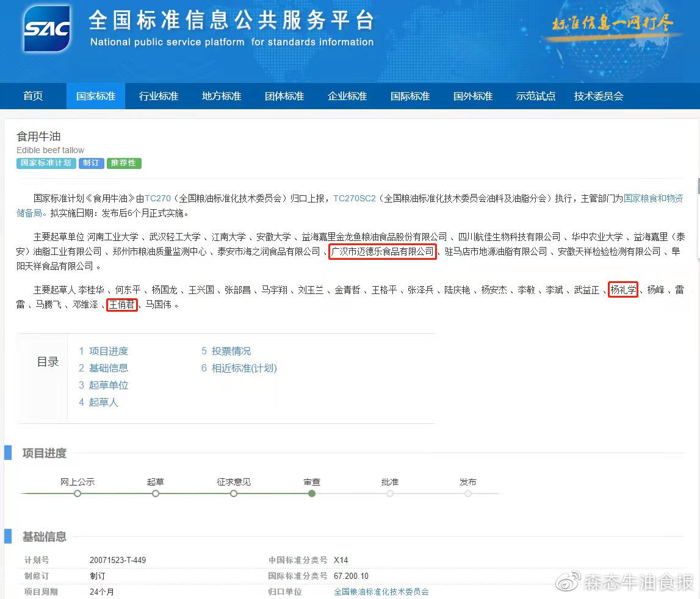Open the 全国粮油标准化技术委员会 归口单位 link
Viewport: 700px width, 599px height.
[x=381, y=592]
